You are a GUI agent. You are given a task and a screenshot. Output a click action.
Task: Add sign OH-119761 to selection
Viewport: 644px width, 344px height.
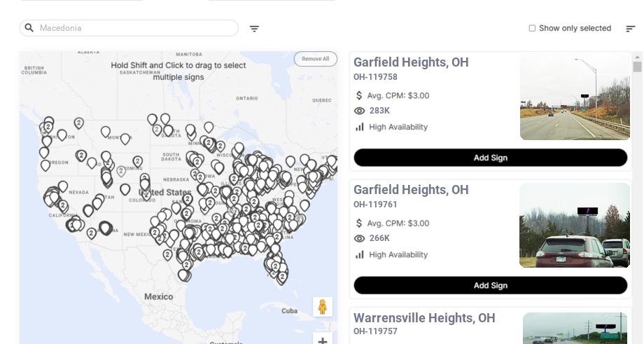490,285
